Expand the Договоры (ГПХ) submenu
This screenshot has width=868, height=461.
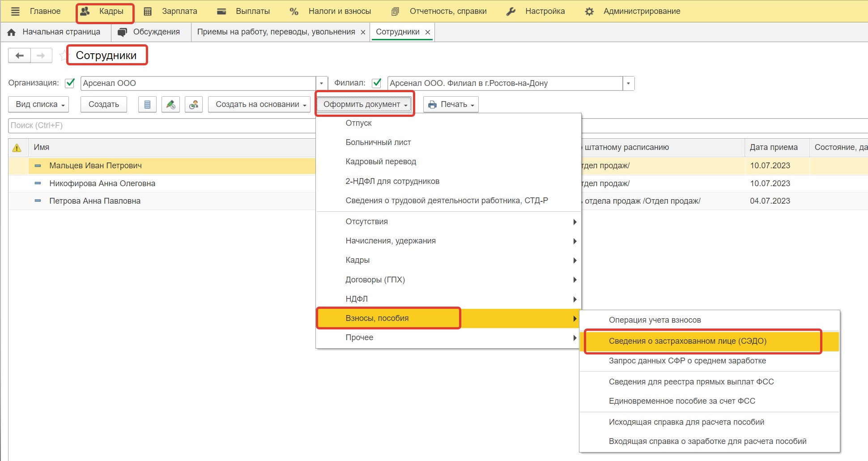click(448, 280)
